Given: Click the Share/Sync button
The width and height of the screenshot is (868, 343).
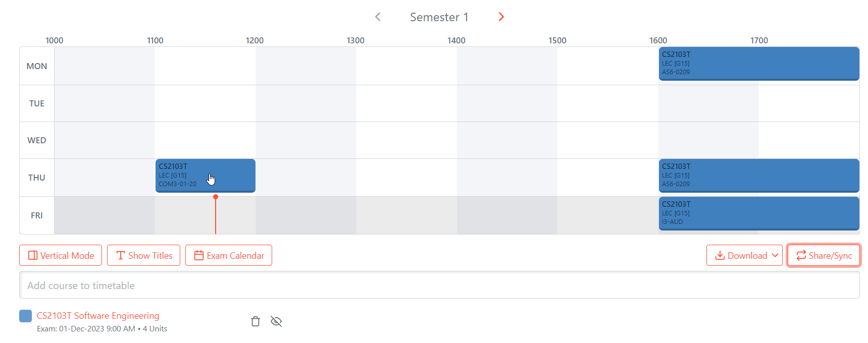Looking at the screenshot, I should pos(824,255).
